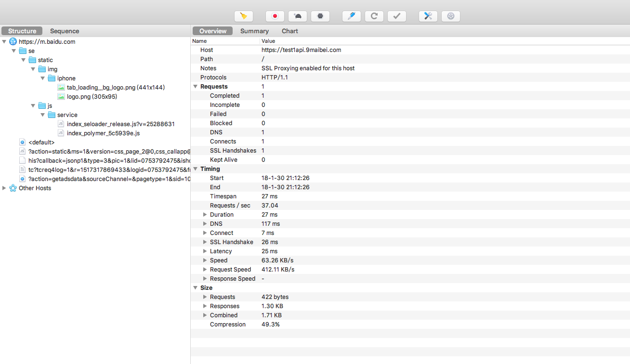Click the host value https://test1api.9maibei.com
This screenshot has height=364, width=630.
pos(301,50)
